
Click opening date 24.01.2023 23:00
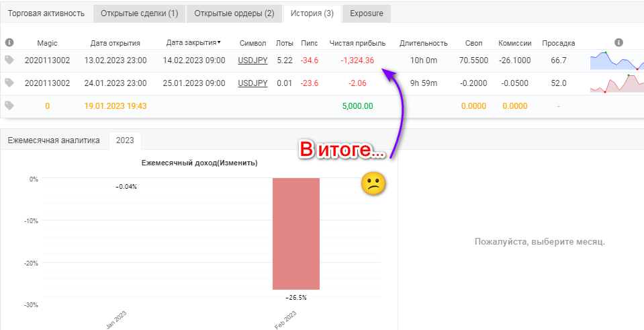(116, 83)
